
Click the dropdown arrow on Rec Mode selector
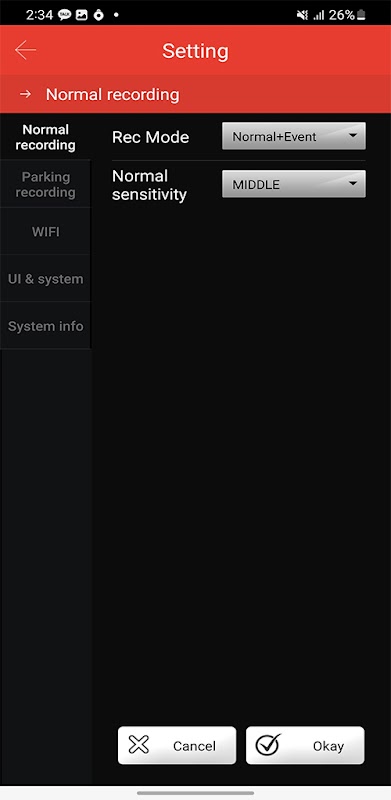click(353, 136)
